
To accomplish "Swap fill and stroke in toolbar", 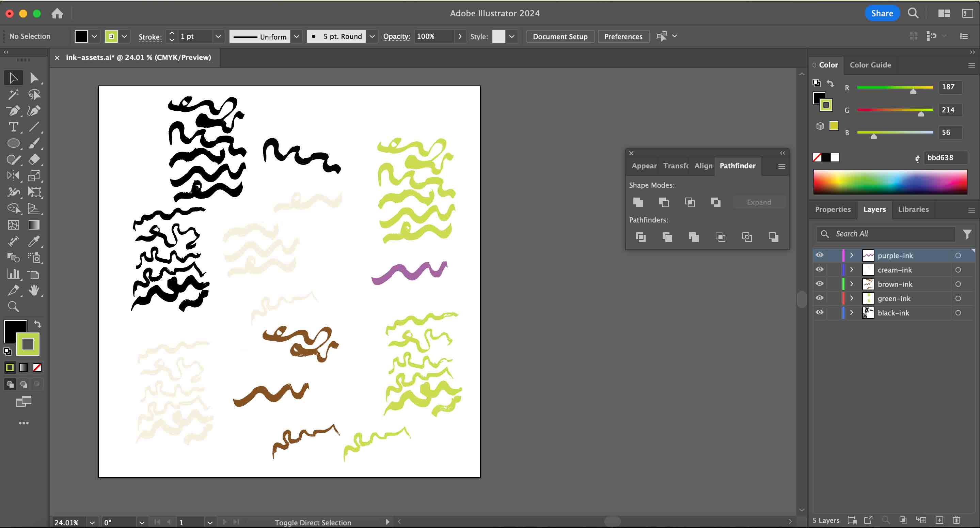I will point(37,324).
